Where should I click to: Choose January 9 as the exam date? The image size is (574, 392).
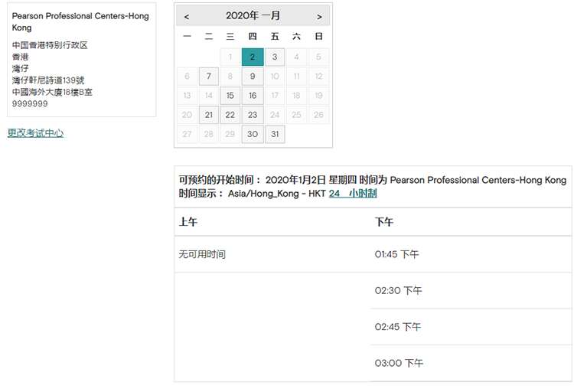(x=253, y=77)
